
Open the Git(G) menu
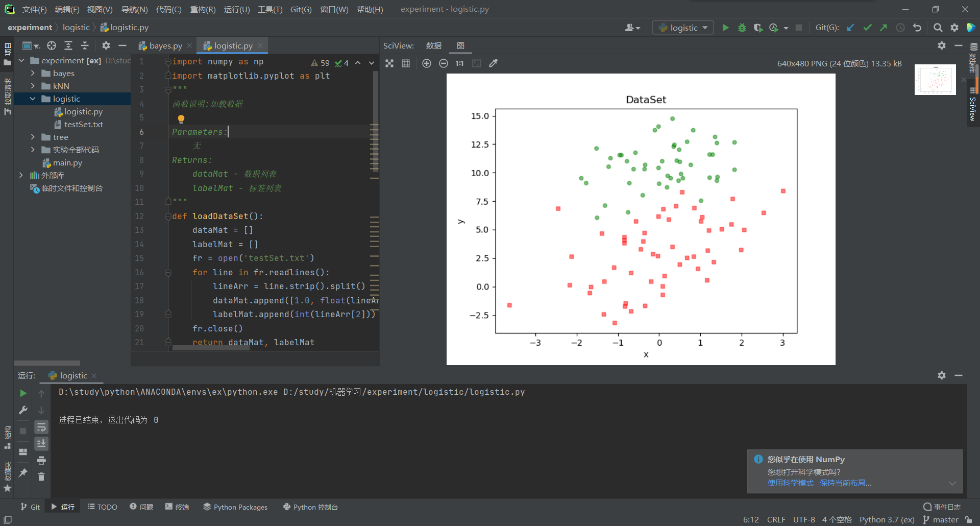pos(301,9)
